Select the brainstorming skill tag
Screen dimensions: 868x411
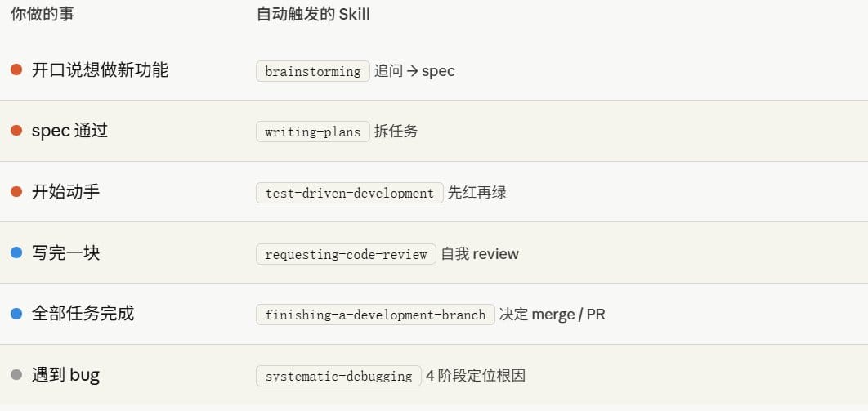[313, 71]
